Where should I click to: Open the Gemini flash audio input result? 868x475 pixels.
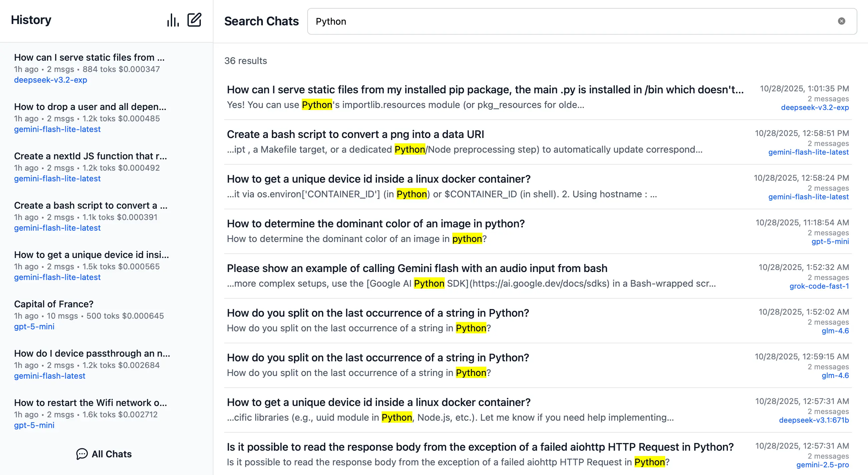pyautogui.click(x=417, y=268)
